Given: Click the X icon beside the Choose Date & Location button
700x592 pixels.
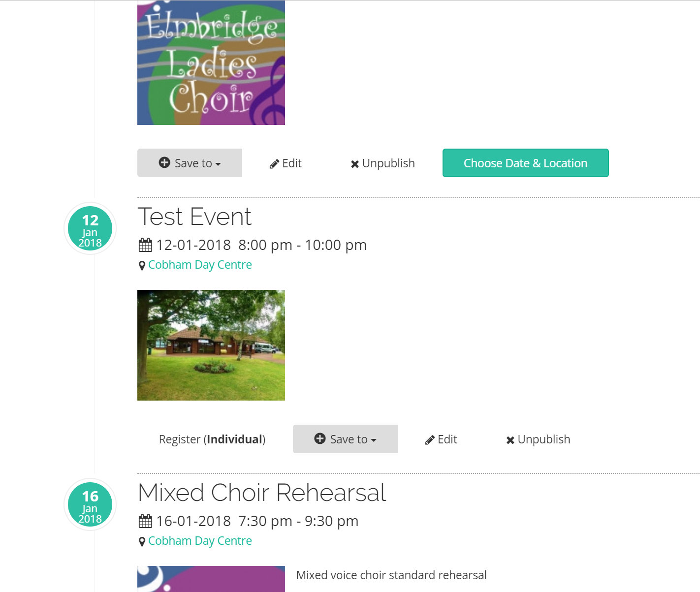Looking at the screenshot, I should pos(354,164).
